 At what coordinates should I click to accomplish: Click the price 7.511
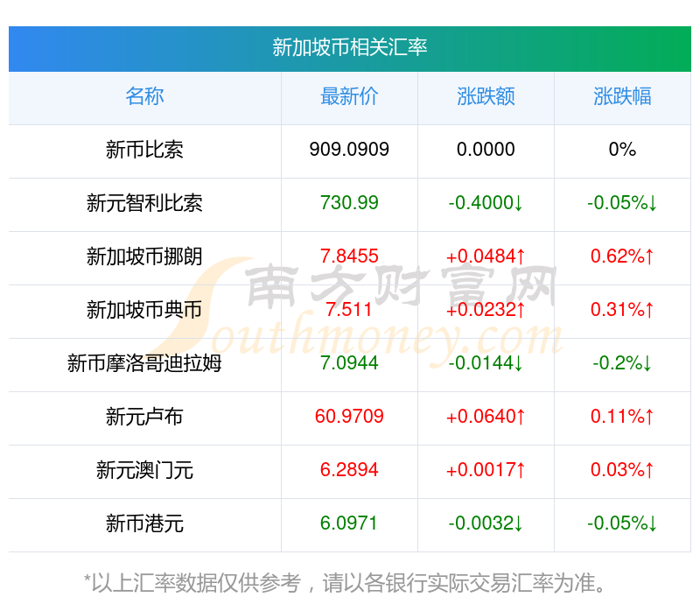(x=349, y=310)
